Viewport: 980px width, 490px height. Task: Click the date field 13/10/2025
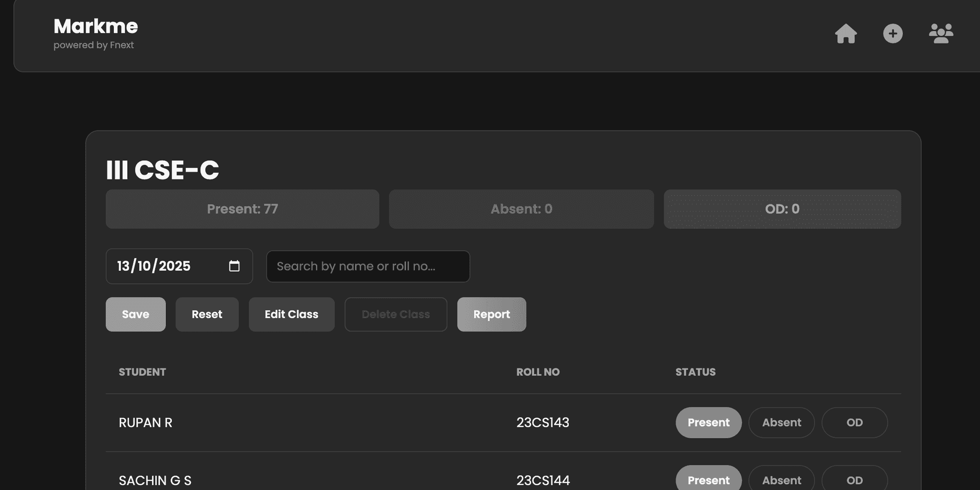coord(179,266)
